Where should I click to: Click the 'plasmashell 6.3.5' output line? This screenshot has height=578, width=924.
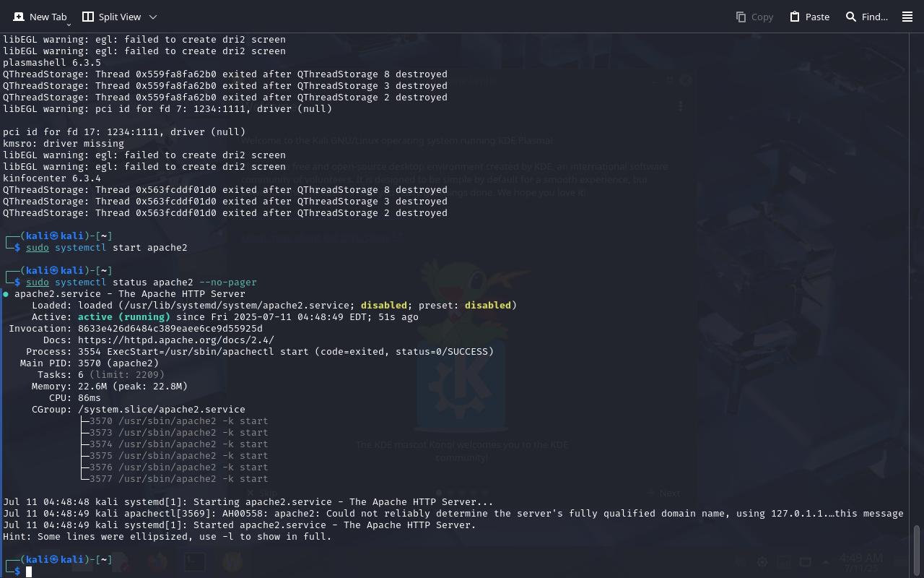[52, 63]
